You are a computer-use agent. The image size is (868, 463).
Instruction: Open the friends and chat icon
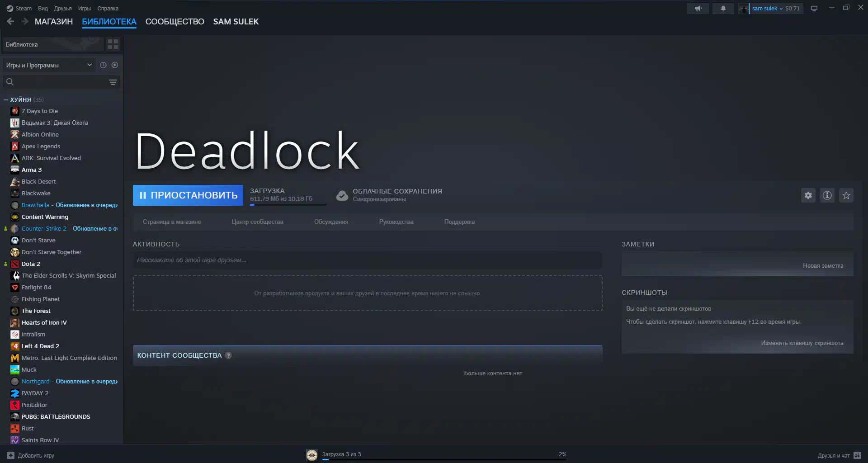[857, 455]
